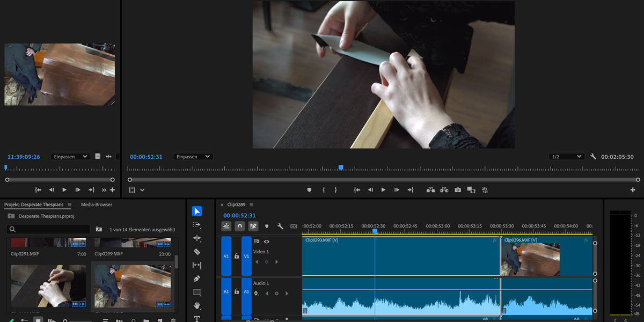Viewport: 644px width, 322px height.
Task: Select the Razor tool in the toolbox
Action: pos(197,252)
